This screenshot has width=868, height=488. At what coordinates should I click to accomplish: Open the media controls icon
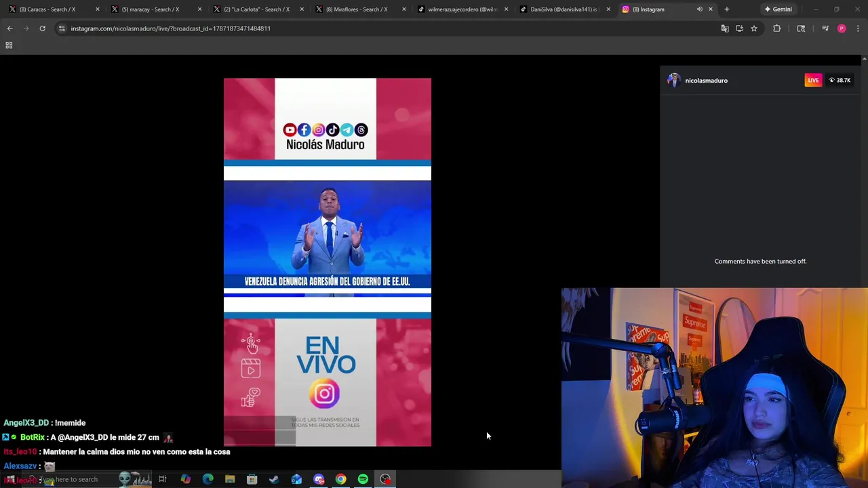[x=825, y=28]
